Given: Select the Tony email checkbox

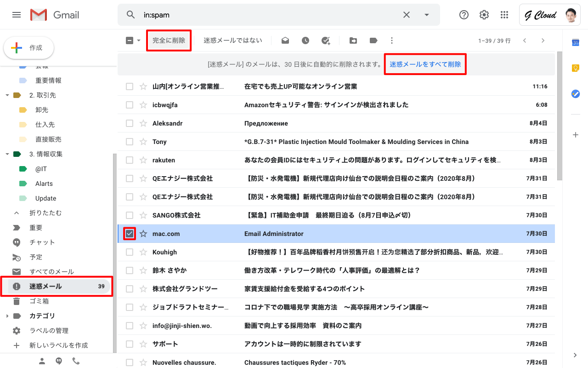Looking at the screenshot, I should [x=130, y=142].
